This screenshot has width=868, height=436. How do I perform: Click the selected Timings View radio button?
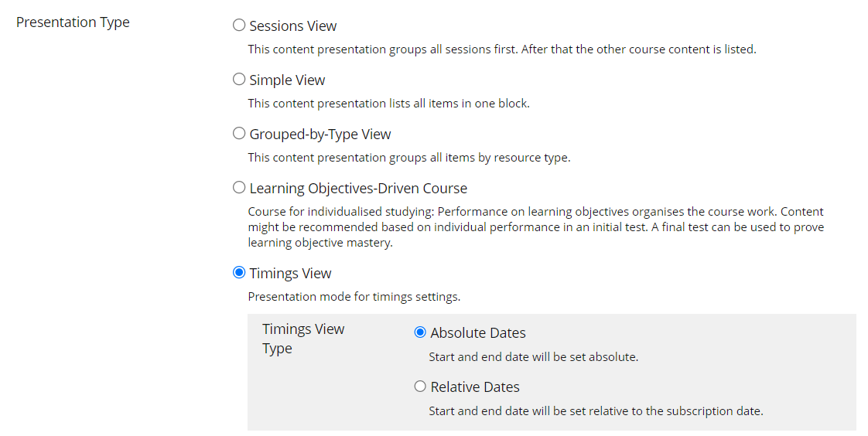[x=239, y=273]
